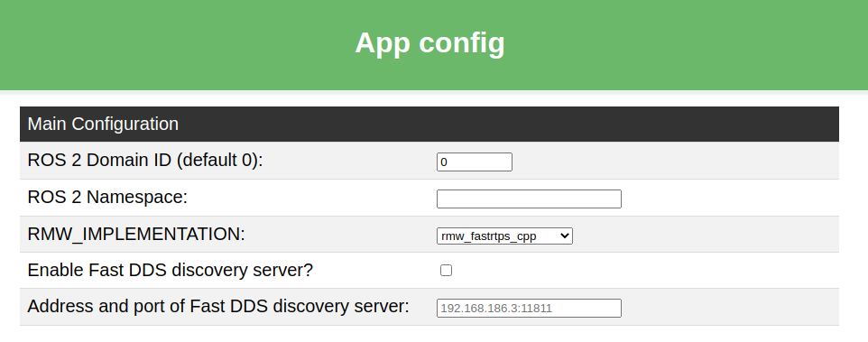Click the discovery server address and port field

pyautogui.click(x=529, y=309)
